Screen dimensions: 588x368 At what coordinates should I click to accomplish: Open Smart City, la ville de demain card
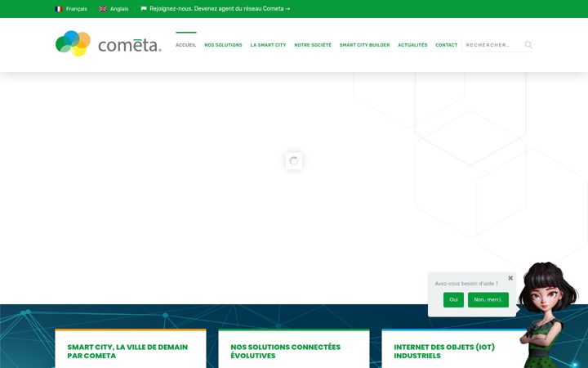click(127, 351)
